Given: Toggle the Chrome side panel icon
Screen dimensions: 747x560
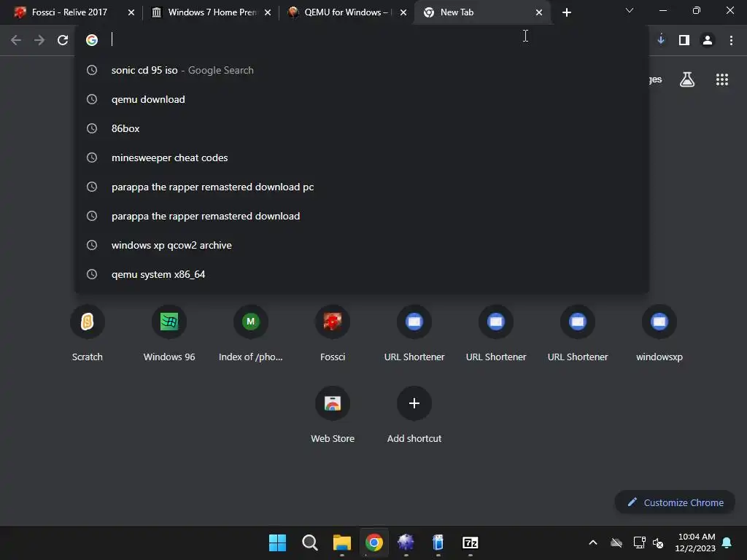Looking at the screenshot, I should [x=684, y=40].
